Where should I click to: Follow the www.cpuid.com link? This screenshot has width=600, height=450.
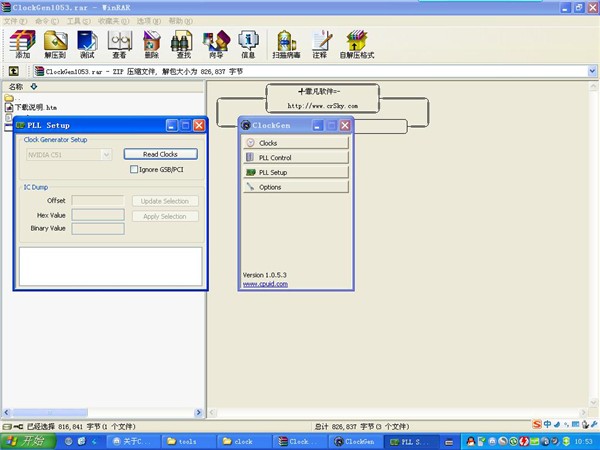(265, 284)
